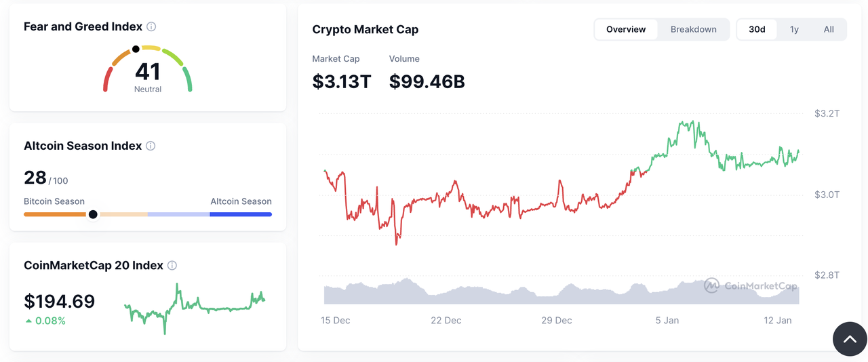
Task: Switch to the Breakdown tab
Action: click(x=693, y=29)
